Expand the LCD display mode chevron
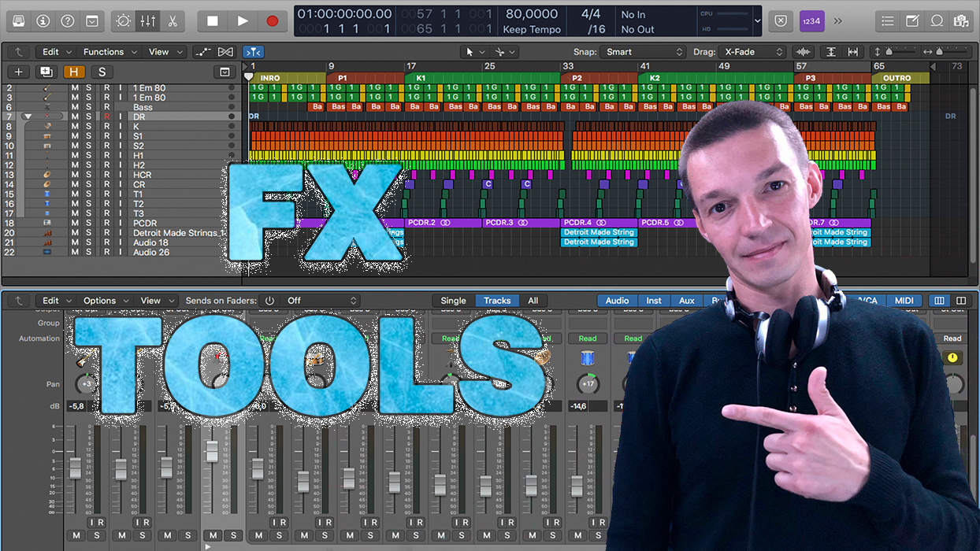 (x=757, y=21)
